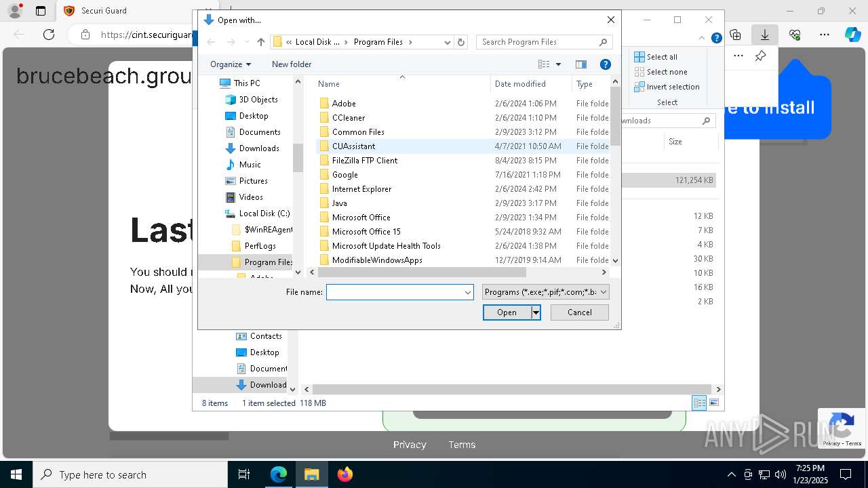Launch Firefox from the taskbar
The height and width of the screenshot is (488, 868).
point(345,474)
